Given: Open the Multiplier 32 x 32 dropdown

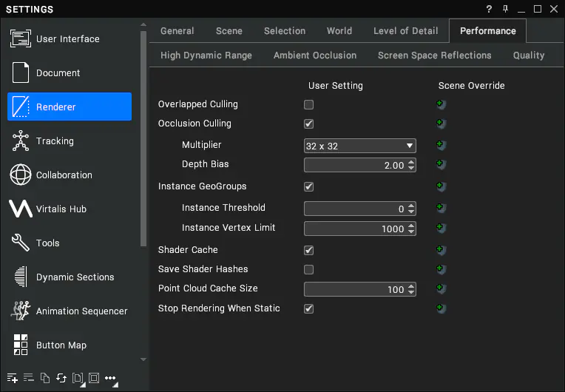Looking at the screenshot, I should point(360,146).
